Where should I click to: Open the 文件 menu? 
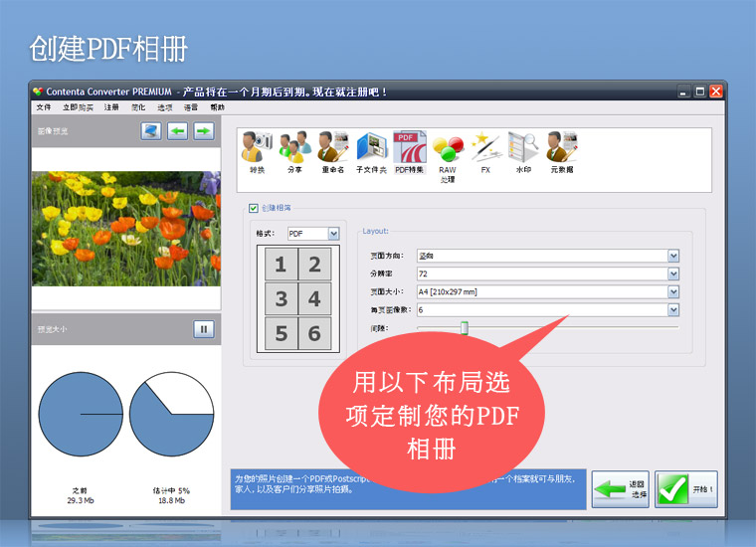coord(43,107)
